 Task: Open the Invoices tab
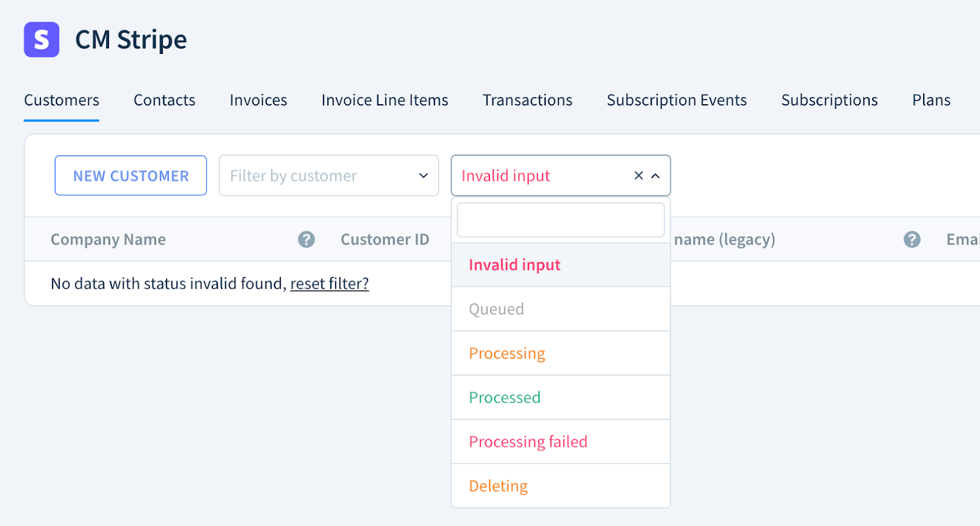pos(258,100)
